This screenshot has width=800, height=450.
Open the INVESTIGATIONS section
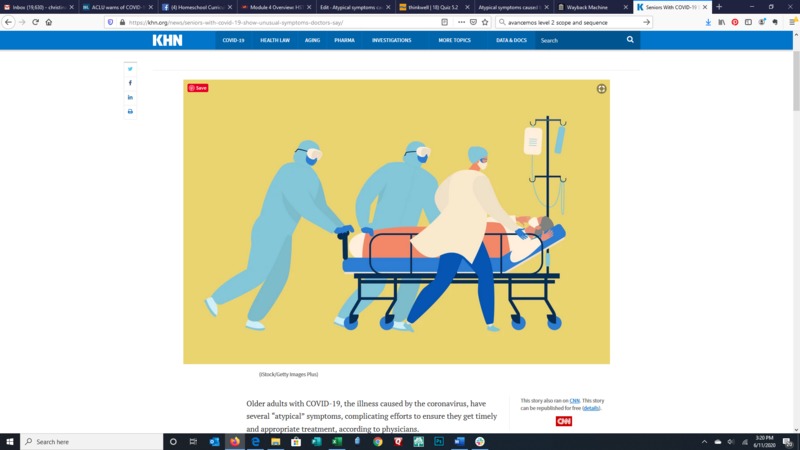coord(391,40)
